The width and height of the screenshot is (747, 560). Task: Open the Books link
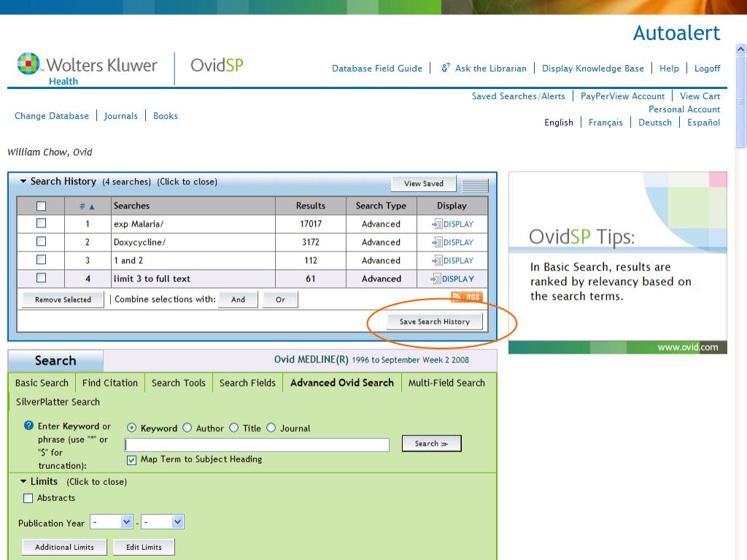(x=166, y=116)
